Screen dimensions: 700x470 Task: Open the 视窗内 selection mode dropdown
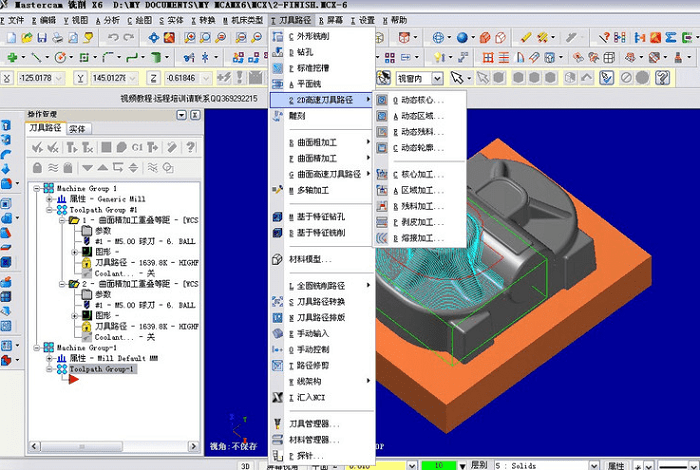point(438,79)
